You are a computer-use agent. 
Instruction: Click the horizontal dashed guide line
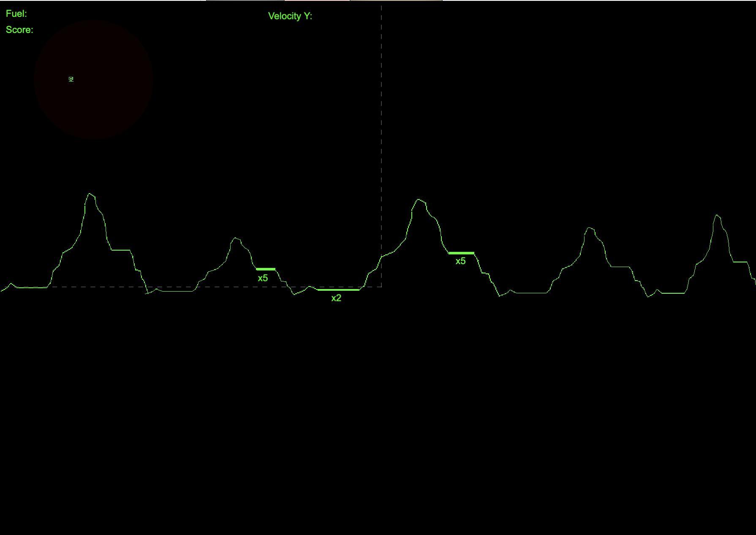[x=211, y=286]
